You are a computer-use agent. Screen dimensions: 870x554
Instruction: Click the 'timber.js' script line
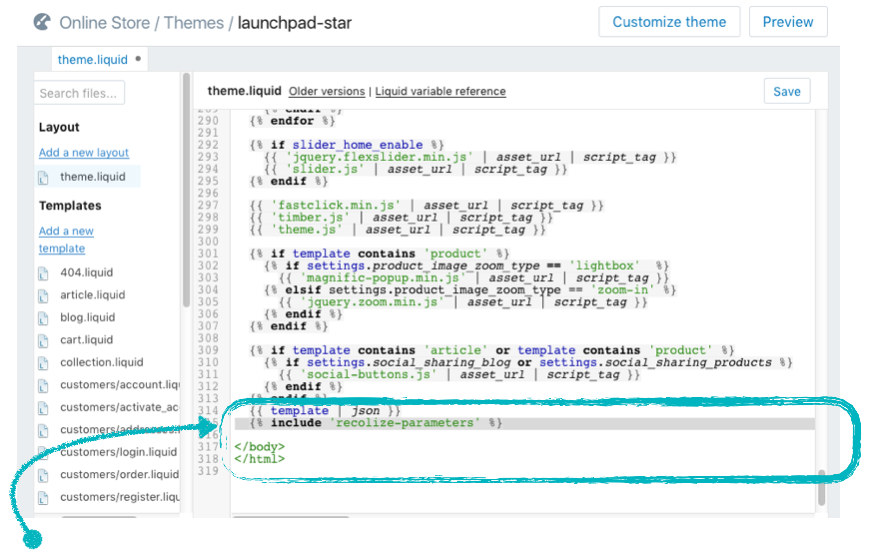[x=401, y=218]
